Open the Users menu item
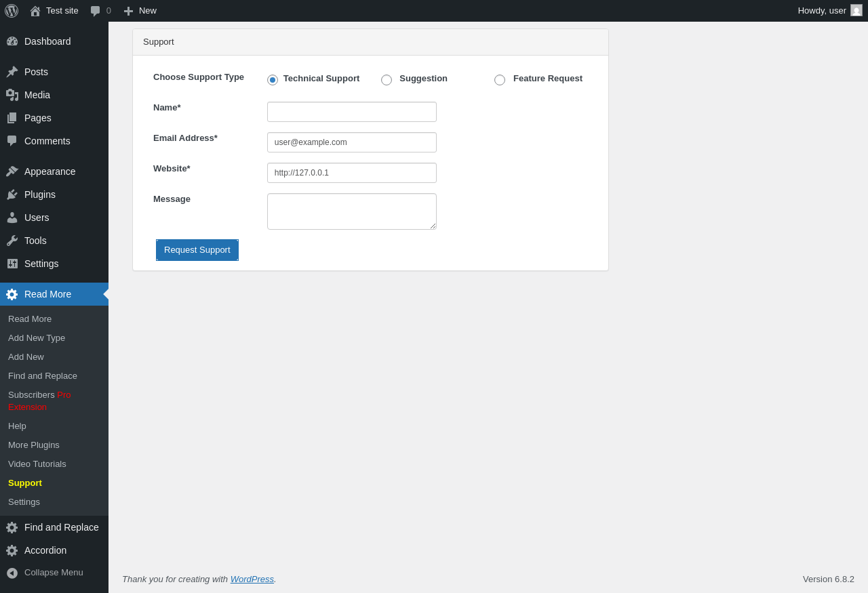Screen dimensions: 868x593 [x=54, y=218]
